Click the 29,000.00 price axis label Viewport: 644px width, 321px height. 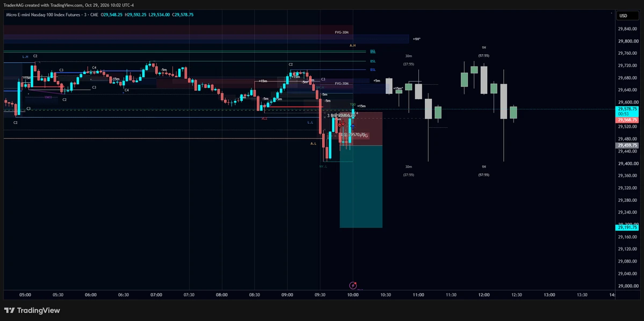[x=628, y=286]
